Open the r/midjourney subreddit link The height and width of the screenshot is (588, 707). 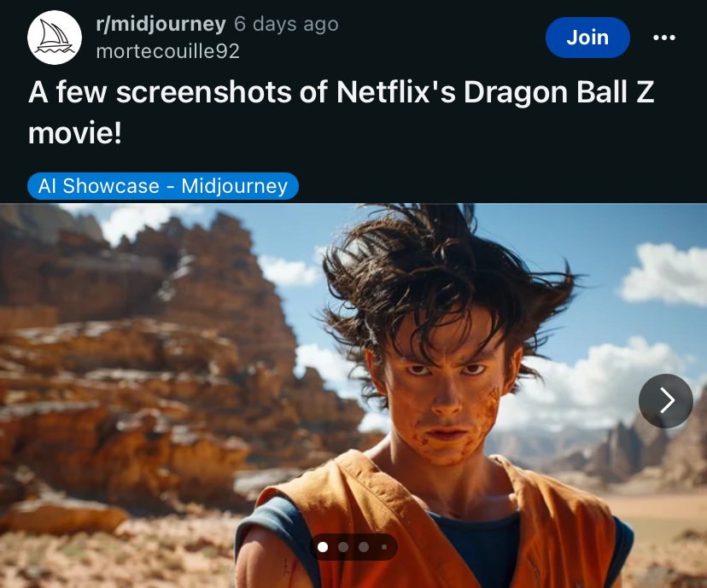click(161, 24)
